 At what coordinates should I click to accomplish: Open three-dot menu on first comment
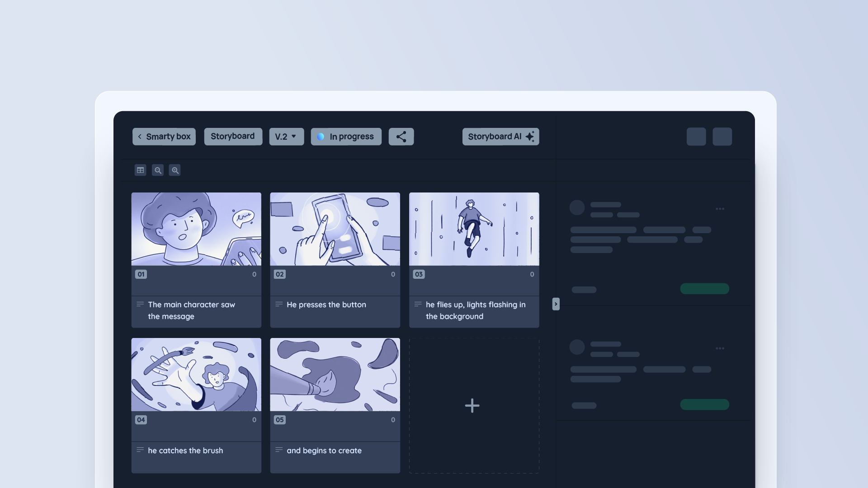click(720, 209)
